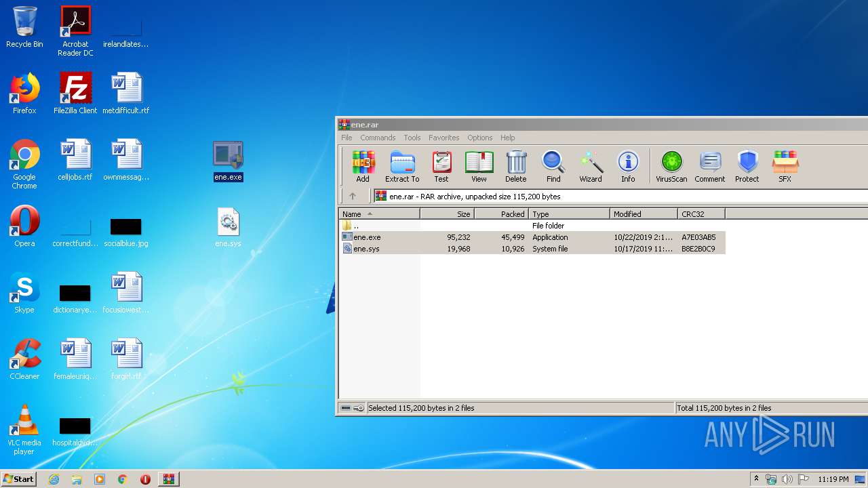This screenshot has width=868, height=488.
Task: Click the drive icon in WinRAR status bar
Action: pyautogui.click(x=346, y=408)
